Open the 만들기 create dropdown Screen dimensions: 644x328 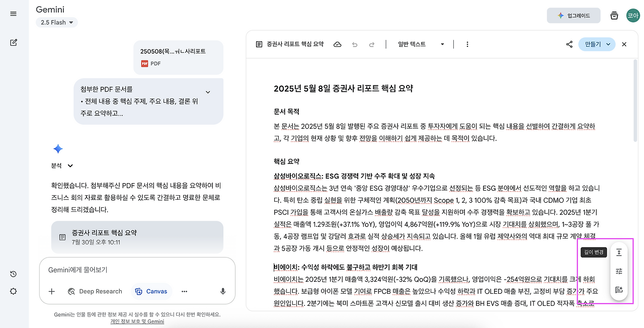(597, 44)
